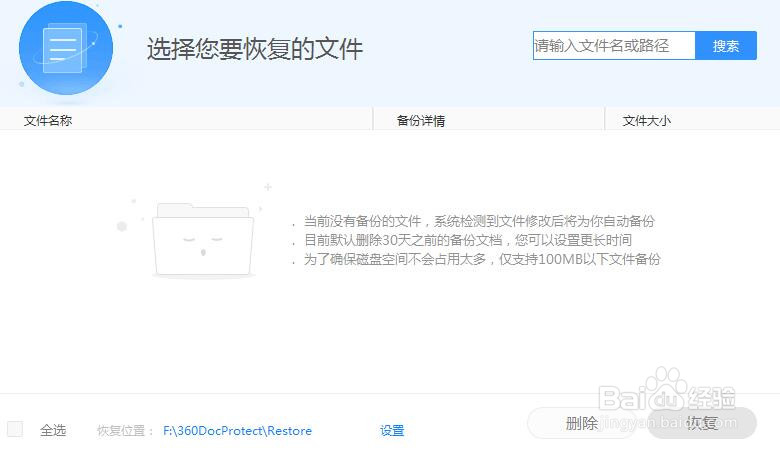Click the 选择您要恢复的文件 heading text

(255, 49)
